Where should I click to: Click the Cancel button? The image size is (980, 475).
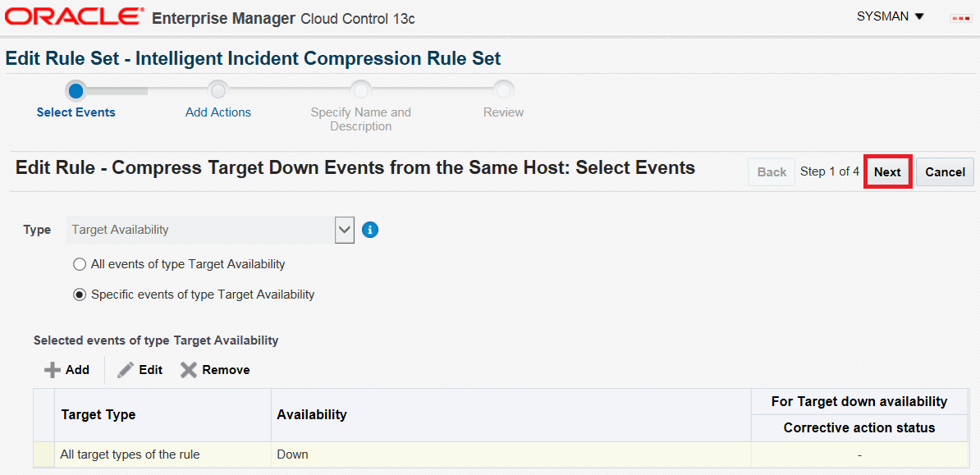pos(945,172)
